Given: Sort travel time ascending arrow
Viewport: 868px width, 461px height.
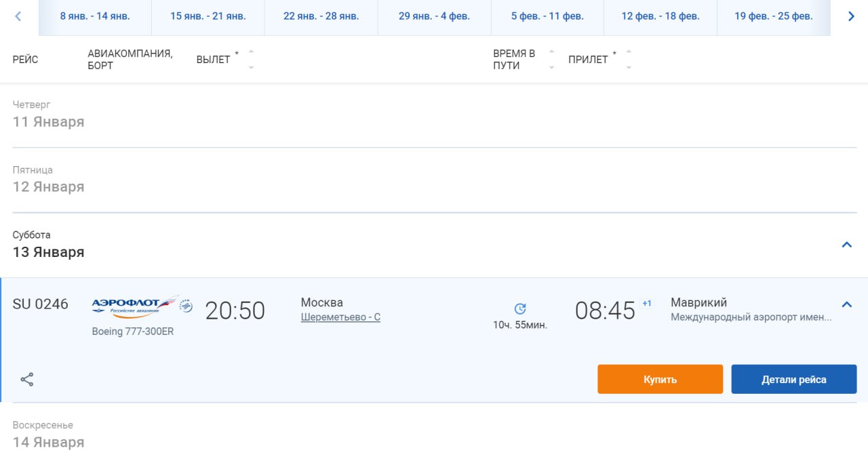Looking at the screenshot, I should (x=551, y=52).
